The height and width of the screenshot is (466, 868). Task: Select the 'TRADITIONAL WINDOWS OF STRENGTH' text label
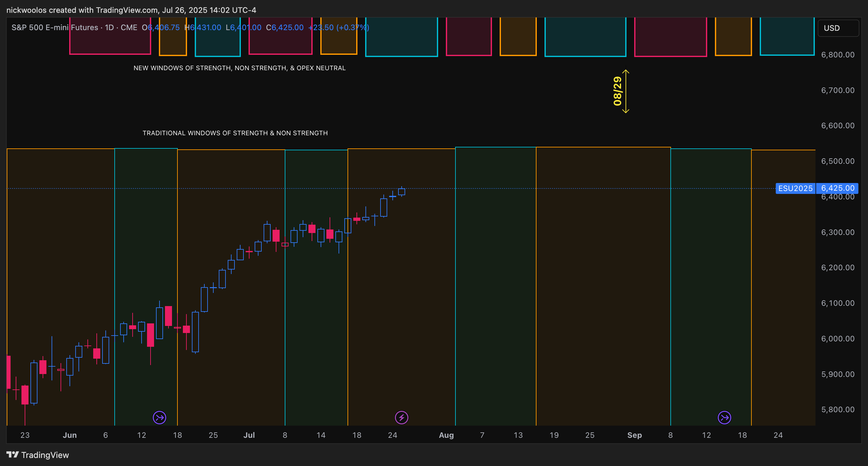pos(235,133)
